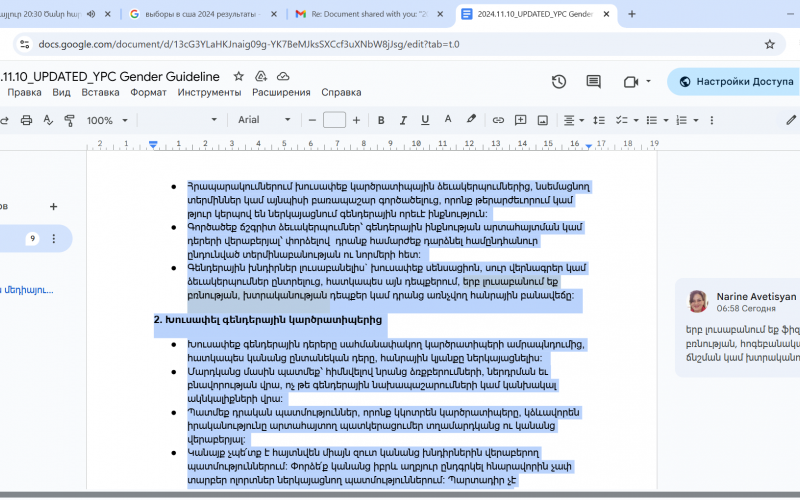Show all comments panel icon
The height and width of the screenshot is (500, 800).
click(594, 82)
